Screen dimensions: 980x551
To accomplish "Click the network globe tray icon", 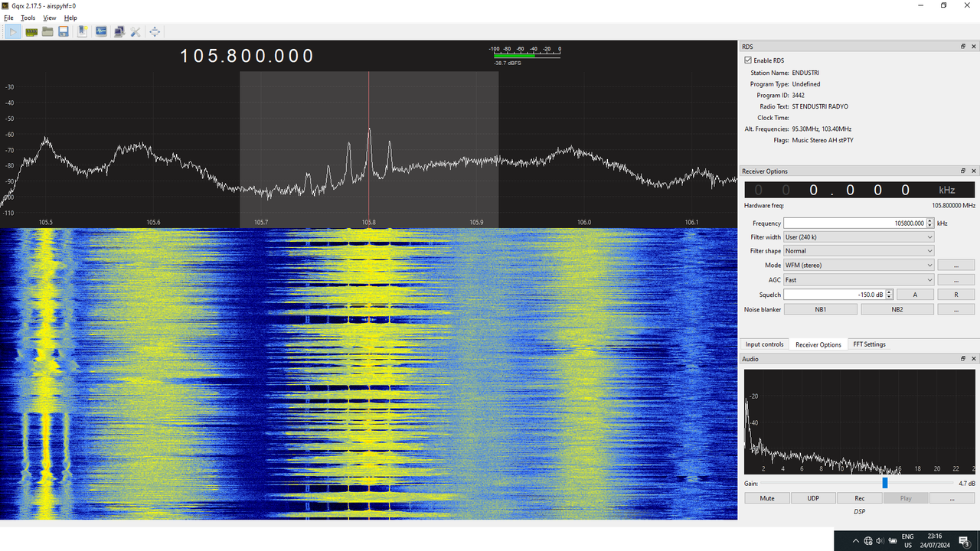I will (868, 541).
